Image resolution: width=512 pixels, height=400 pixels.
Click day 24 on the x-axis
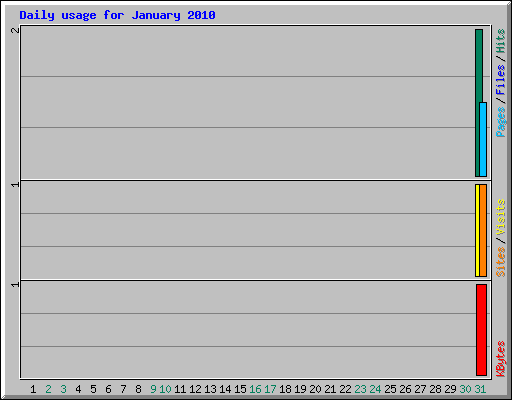tap(375, 389)
